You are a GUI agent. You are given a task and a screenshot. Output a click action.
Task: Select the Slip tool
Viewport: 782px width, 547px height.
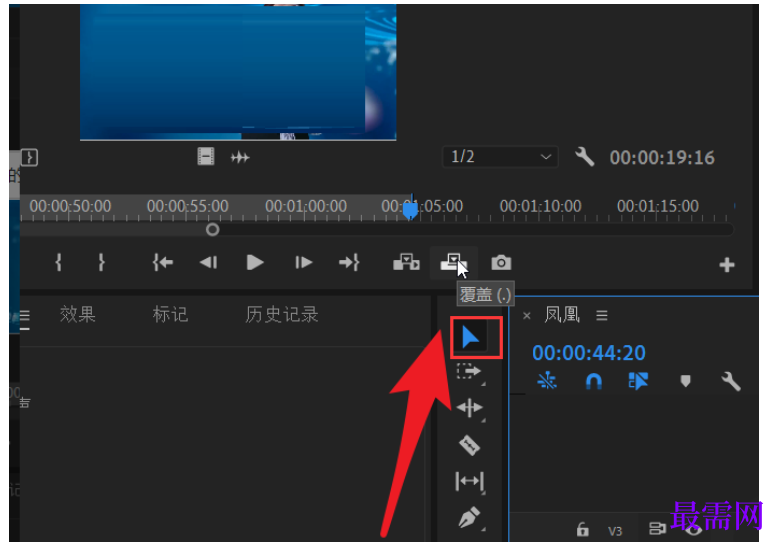[x=469, y=481]
